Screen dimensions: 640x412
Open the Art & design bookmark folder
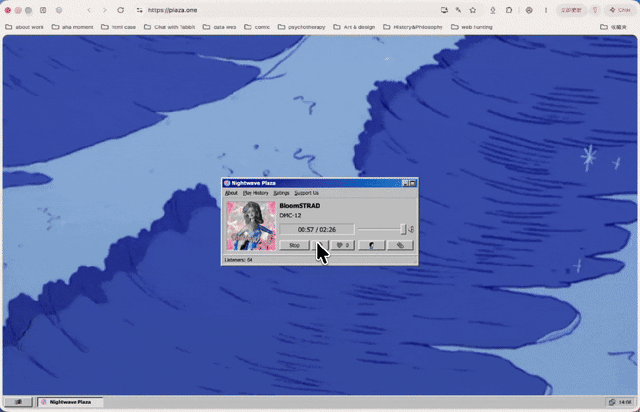click(354, 27)
